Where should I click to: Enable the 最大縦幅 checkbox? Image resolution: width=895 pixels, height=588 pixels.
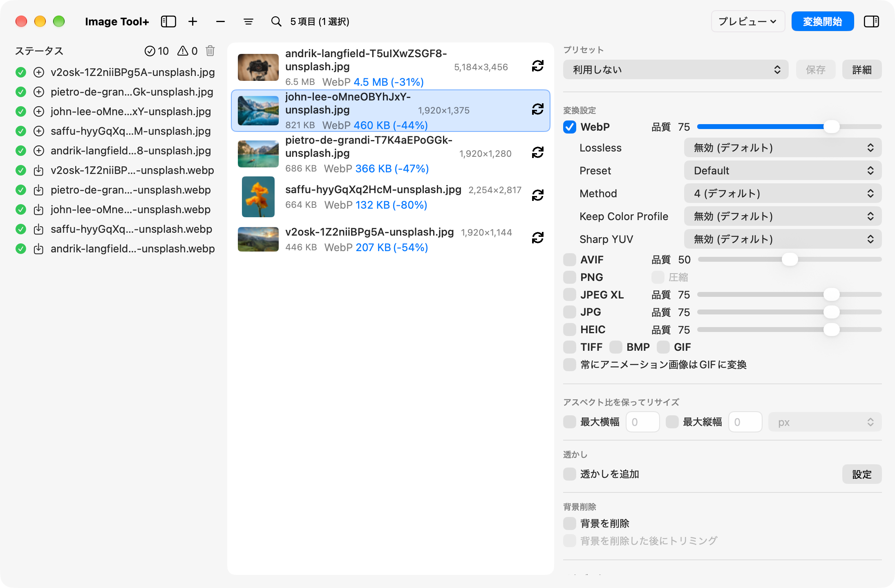coord(672,422)
